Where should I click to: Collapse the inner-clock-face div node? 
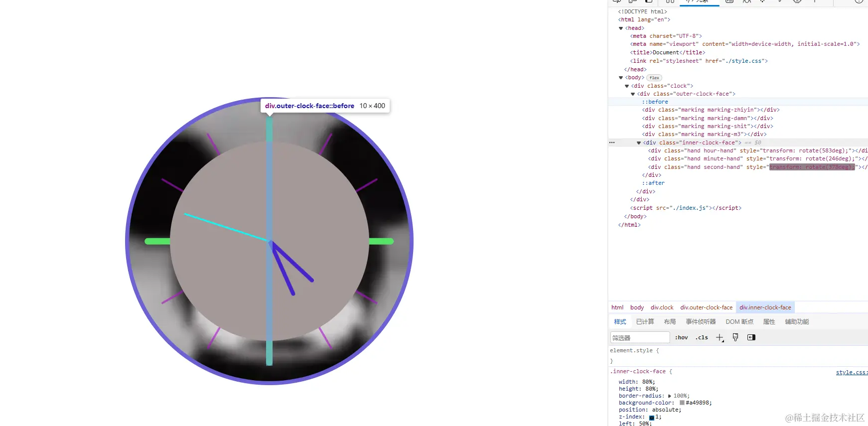coord(639,143)
